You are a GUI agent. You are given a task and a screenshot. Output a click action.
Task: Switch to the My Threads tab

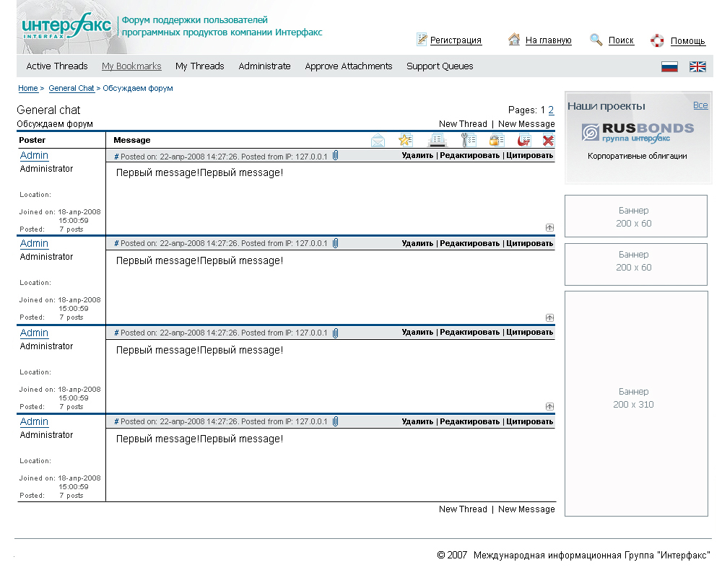coord(199,66)
